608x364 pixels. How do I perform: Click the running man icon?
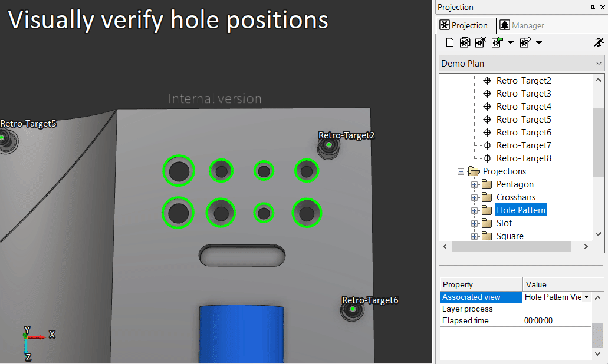point(599,42)
